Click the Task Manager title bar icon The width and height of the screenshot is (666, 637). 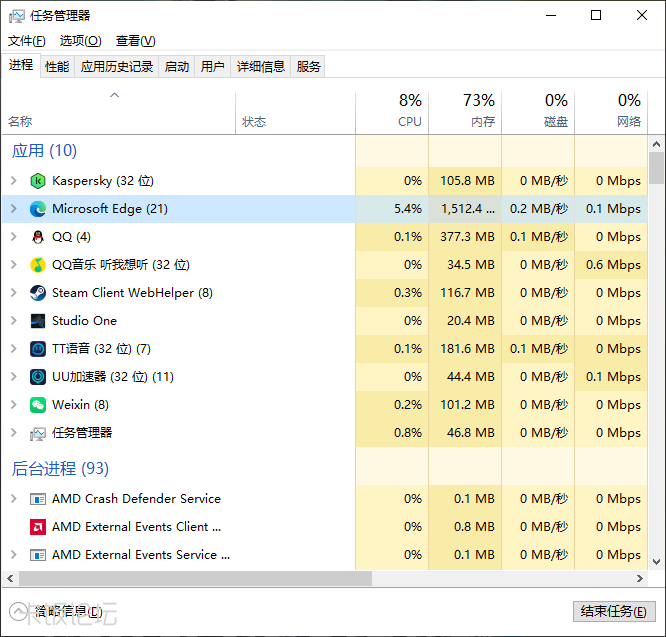(x=17, y=16)
